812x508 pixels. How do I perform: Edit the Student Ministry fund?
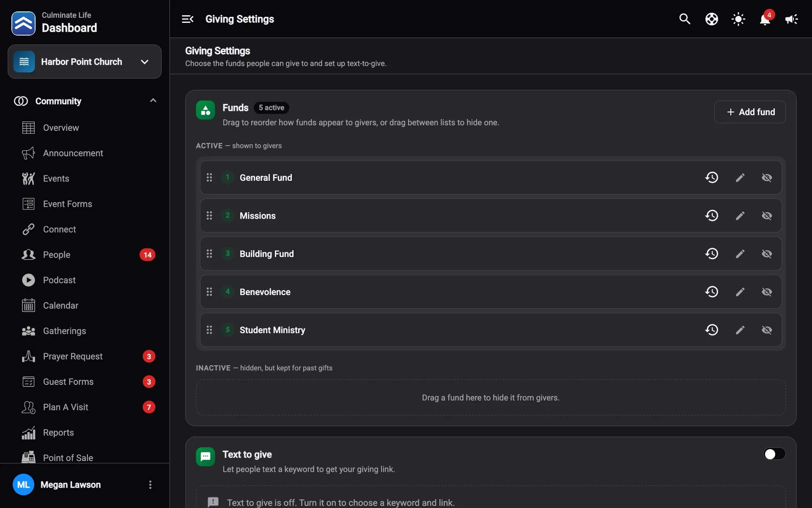click(x=740, y=330)
